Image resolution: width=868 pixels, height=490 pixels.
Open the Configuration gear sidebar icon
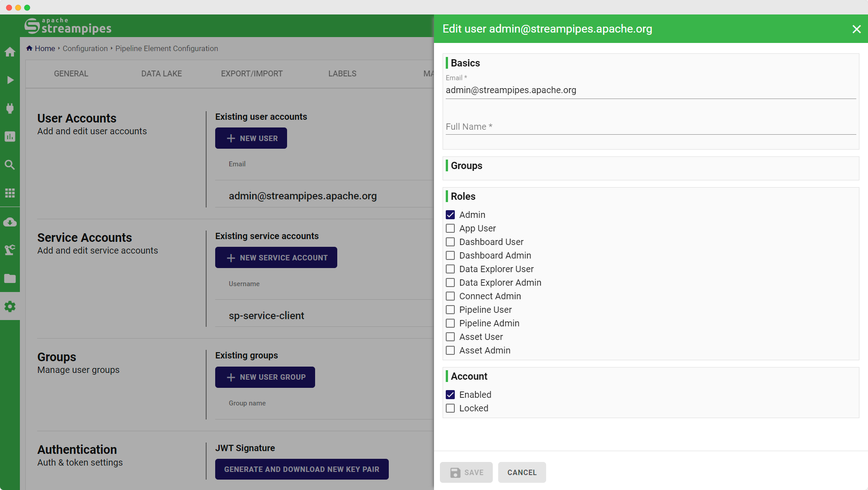tap(10, 306)
